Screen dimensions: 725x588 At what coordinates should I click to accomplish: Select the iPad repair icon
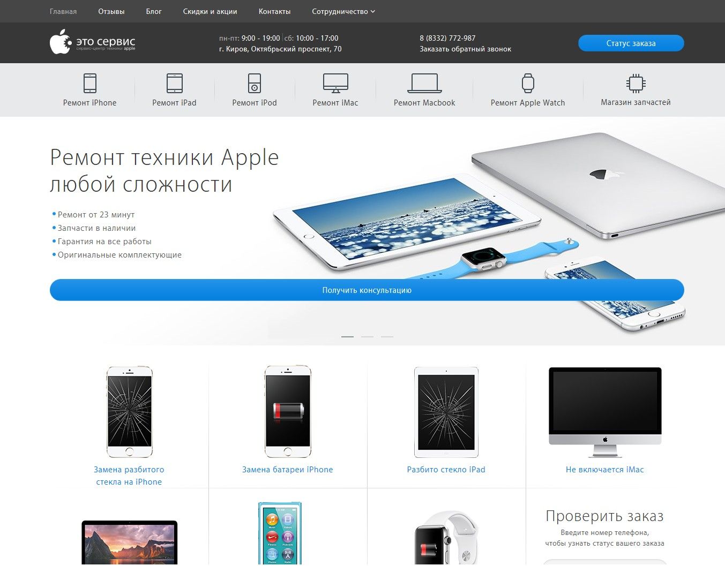click(175, 84)
